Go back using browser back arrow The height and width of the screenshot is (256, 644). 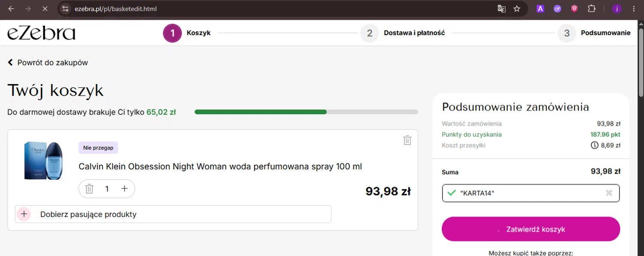click(11, 9)
